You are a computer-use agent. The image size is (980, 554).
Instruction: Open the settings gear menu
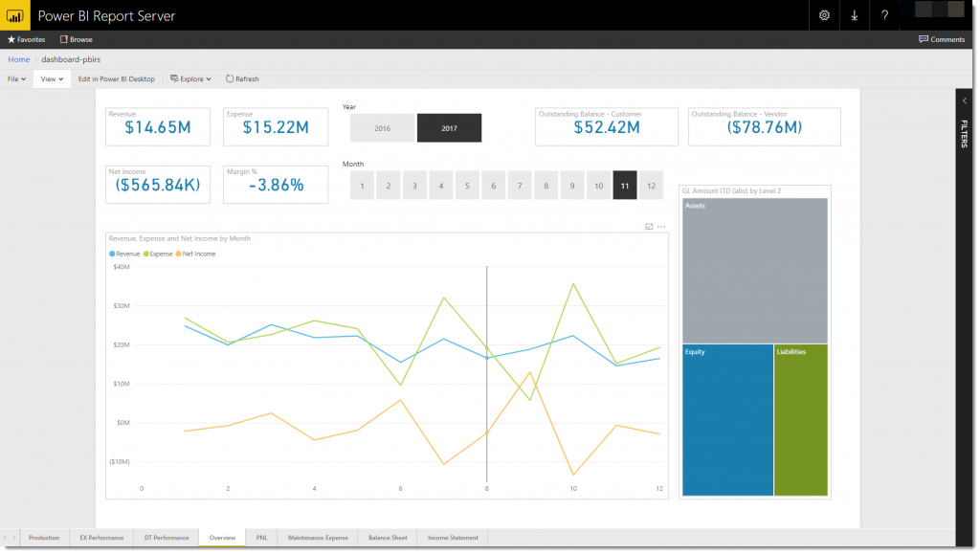tap(825, 15)
